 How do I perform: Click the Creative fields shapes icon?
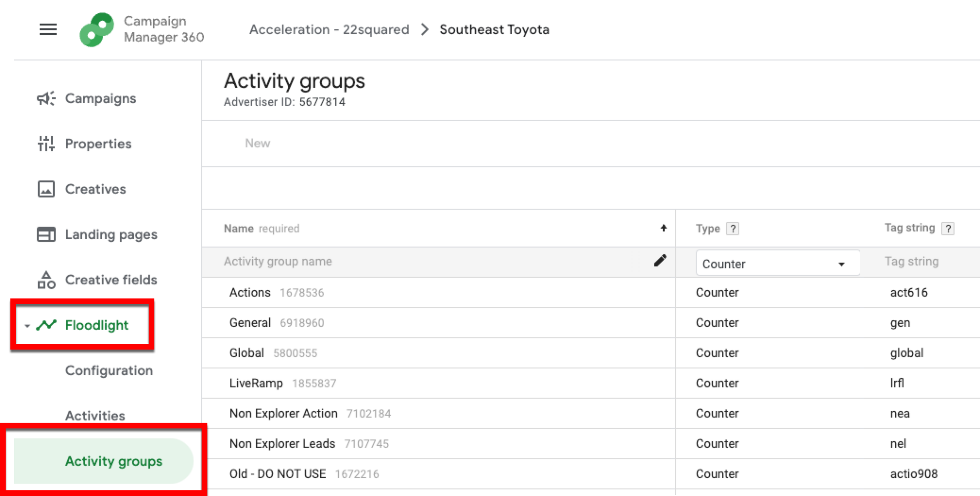coord(46,280)
